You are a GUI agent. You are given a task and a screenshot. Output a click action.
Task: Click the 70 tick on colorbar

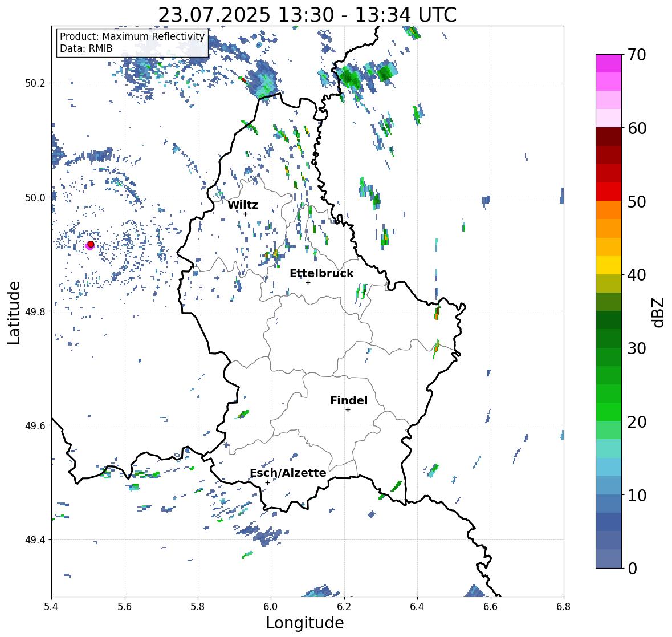pos(636,55)
